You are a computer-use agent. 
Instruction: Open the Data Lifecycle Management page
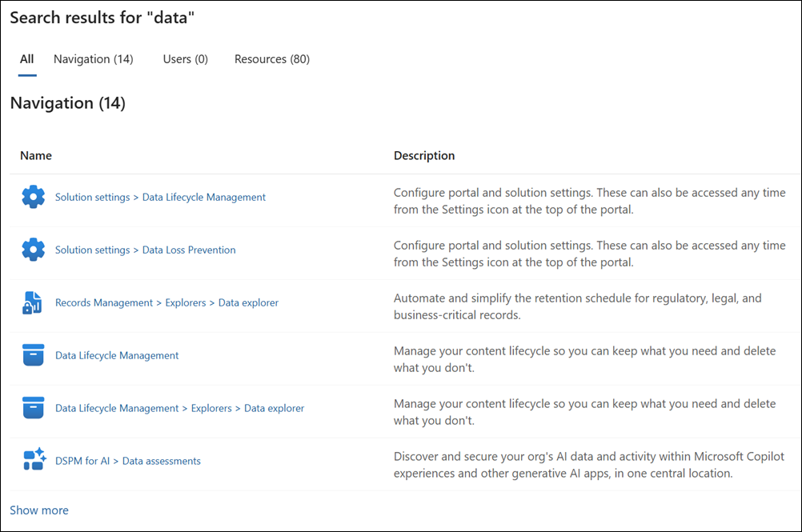(116, 355)
